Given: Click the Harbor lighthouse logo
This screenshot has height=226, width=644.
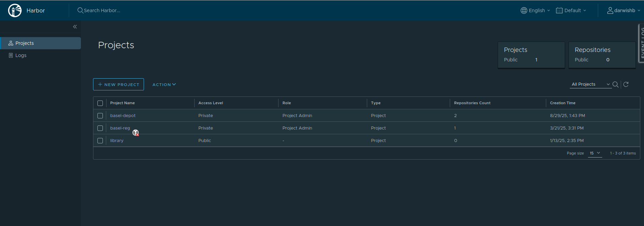Looking at the screenshot, I should tap(15, 10).
